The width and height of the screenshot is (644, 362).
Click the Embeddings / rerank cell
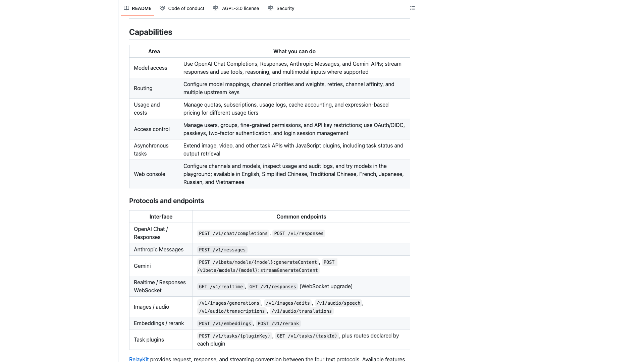pyautogui.click(x=161, y=323)
